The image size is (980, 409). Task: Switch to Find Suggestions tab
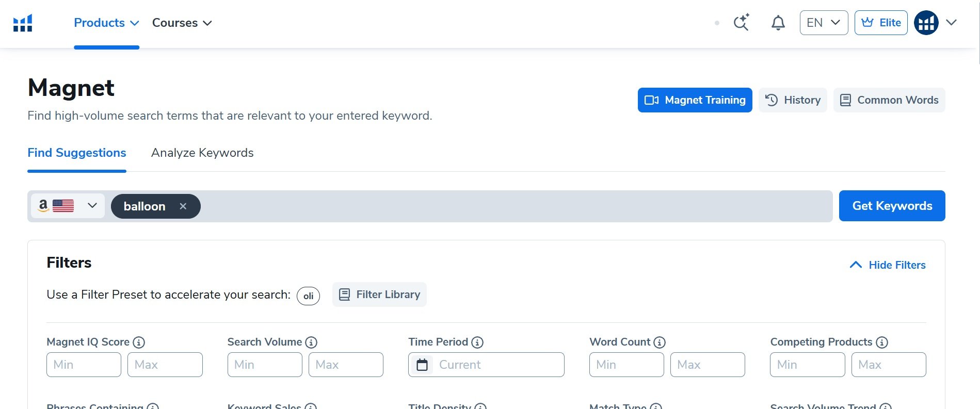(77, 153)
